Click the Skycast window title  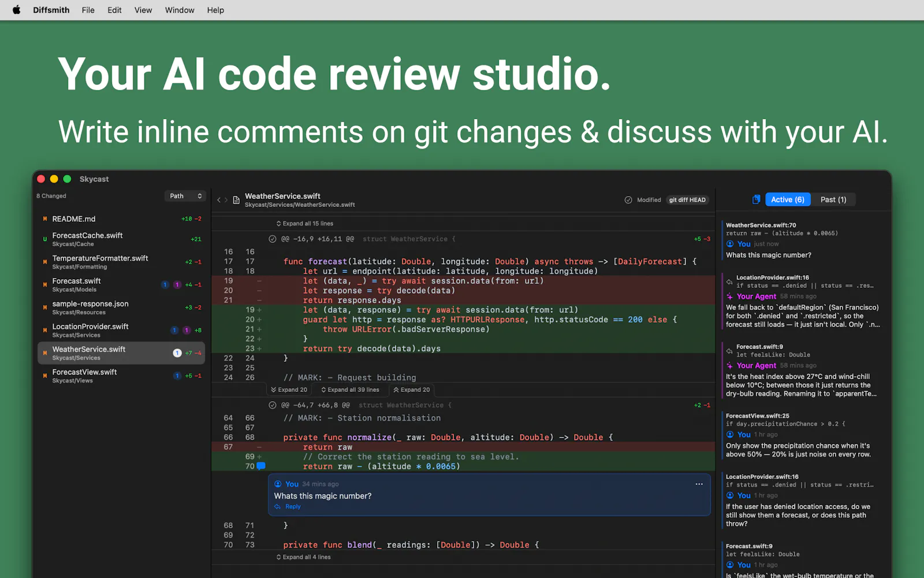(94, 179)
